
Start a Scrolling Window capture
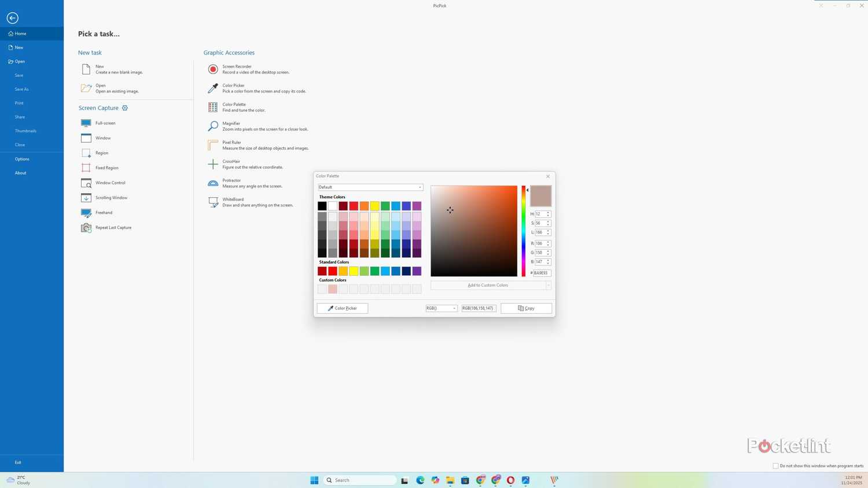[x=111, y=197]
